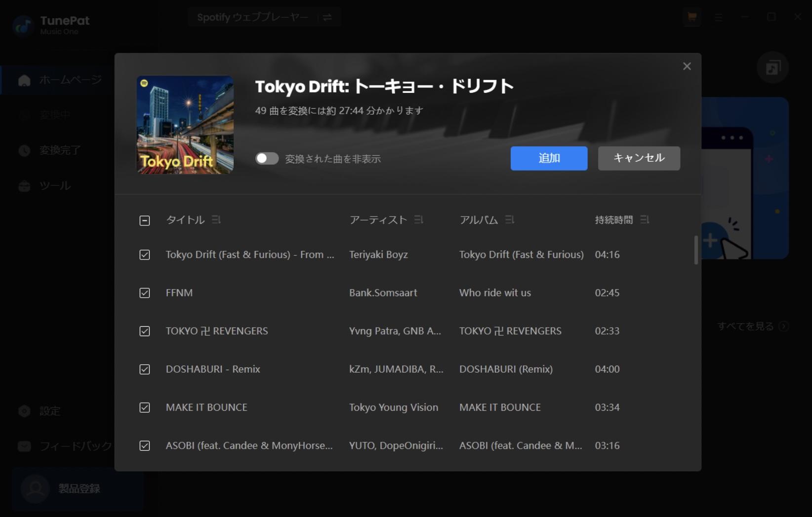Click the 02:33 duration value
Image resolution: width=812 pixels, height=517 pixels.
(x=607, y=331)
